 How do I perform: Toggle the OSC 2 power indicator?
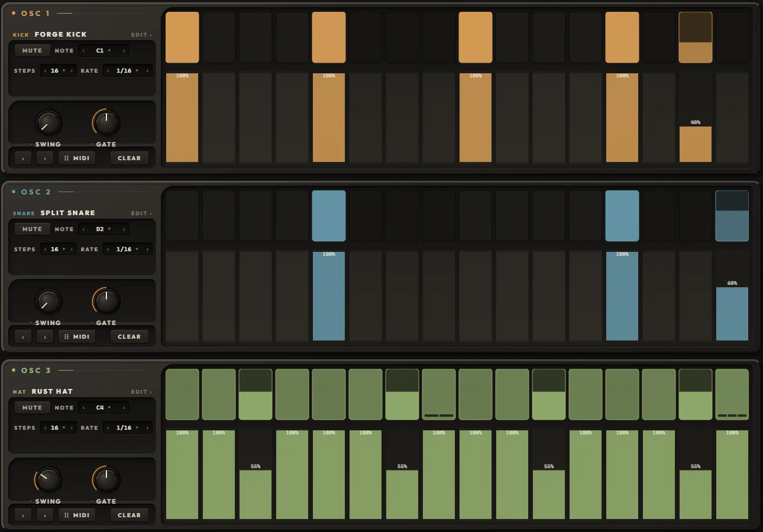pyautogui.click(x=14, y=192)
